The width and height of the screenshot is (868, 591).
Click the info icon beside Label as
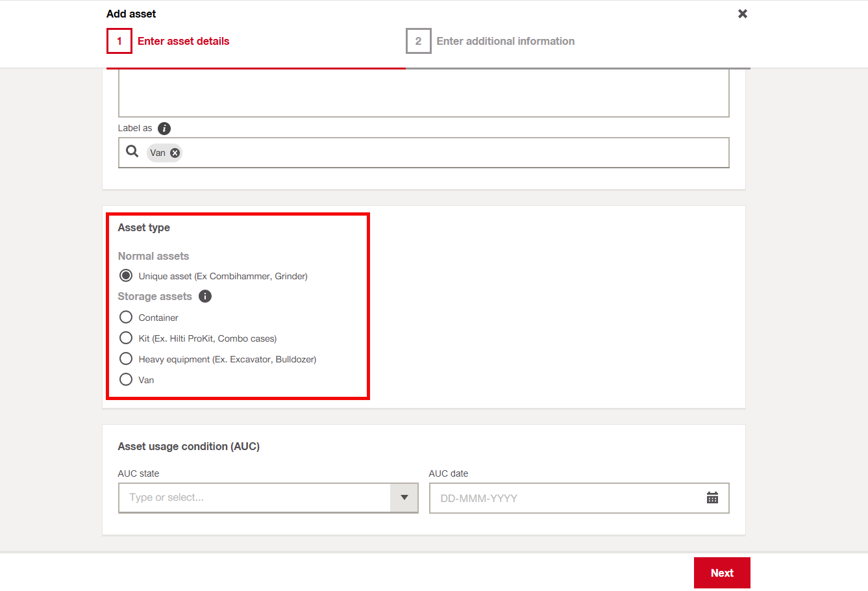(164, 129)
